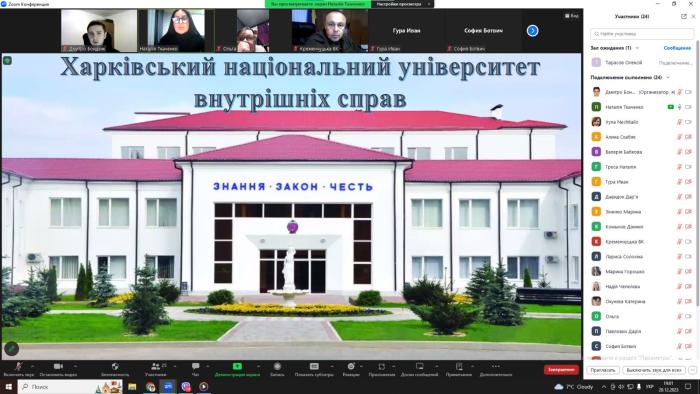
Task: Collapse the connected participants section
Action: [668, 77]
